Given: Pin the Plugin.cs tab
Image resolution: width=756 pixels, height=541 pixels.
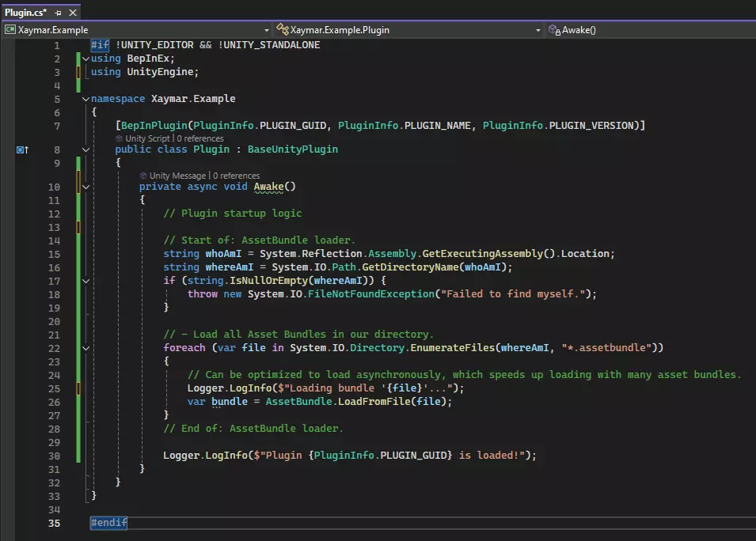Looking at the screenshot, I should click(59, 13).
